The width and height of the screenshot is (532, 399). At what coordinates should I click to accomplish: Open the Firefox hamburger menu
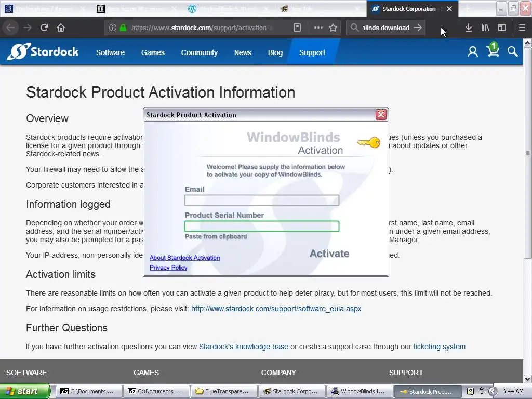522,28
